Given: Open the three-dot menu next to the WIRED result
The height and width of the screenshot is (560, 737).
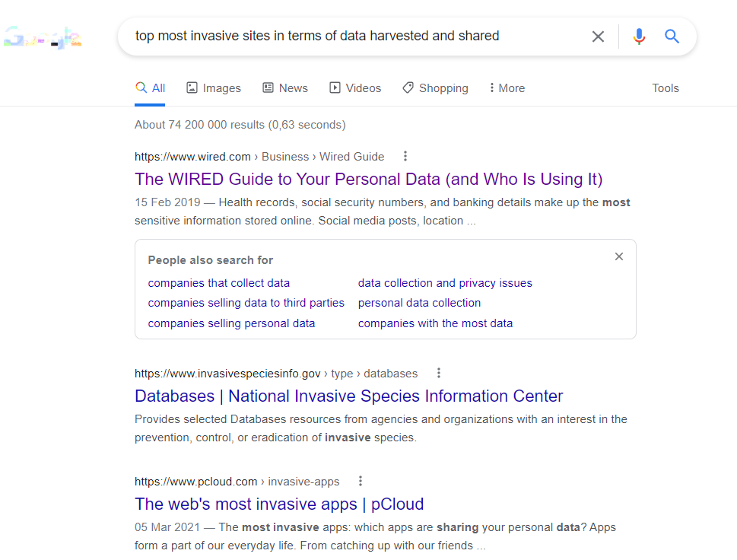Looking at the screenshot, I should pyautogui.click(x=405, y=156).
